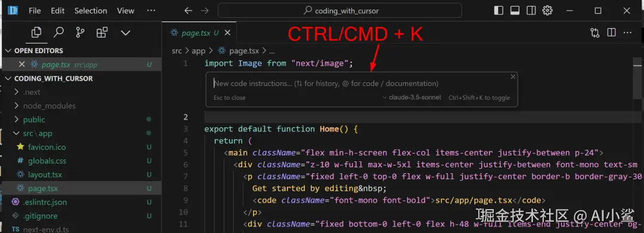Click page.tsx in the breadcrumb path
This screenshot has height=233, width=644.
coord(244,51)
